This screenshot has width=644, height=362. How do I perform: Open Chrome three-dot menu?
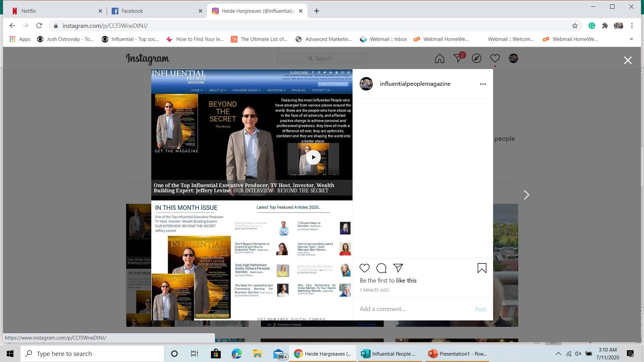(x=632, y=26)
